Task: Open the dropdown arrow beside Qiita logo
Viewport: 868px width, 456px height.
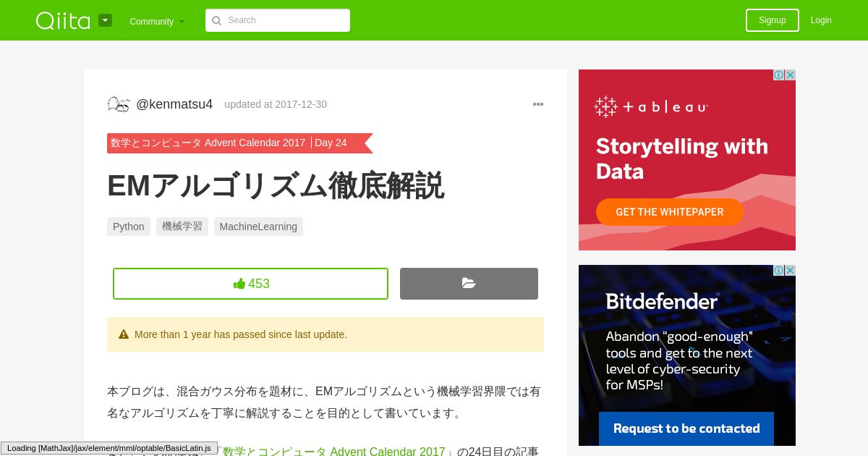Action: 106,20
